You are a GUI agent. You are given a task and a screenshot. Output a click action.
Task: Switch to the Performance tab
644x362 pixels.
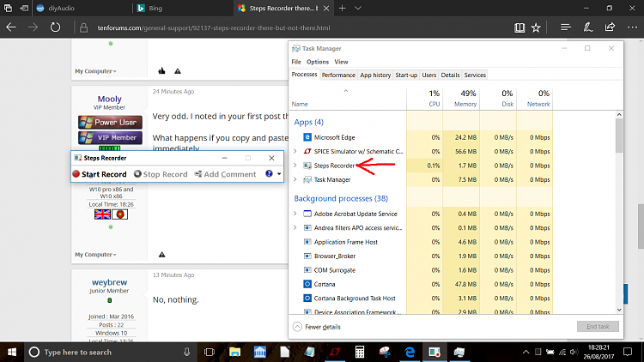pyautogui.click(x=338, y=75)
